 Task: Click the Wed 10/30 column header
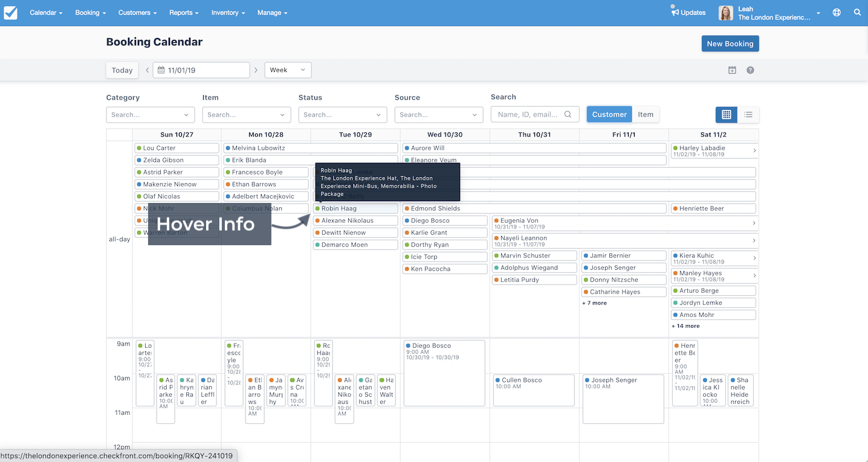(x=445, y=135)
